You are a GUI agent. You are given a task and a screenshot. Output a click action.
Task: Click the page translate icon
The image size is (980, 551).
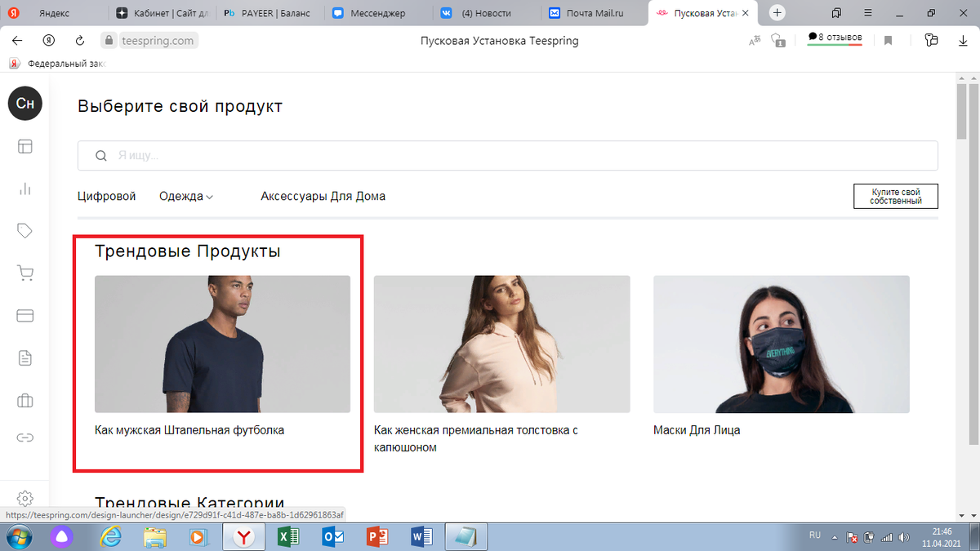pyautogui.click(x=755, y=40)
